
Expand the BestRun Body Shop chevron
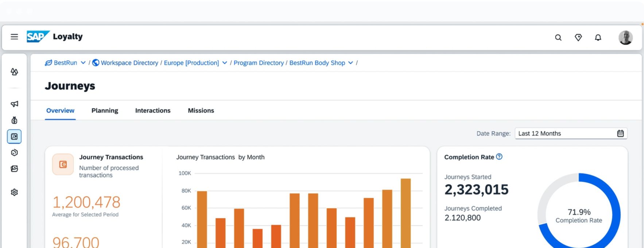point(350,63)
